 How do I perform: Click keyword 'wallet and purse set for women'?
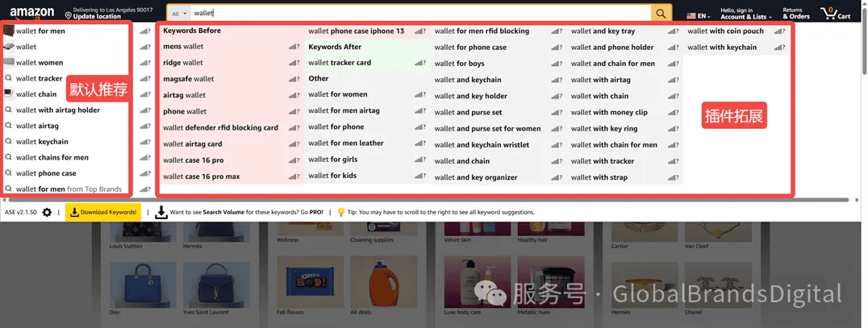(x=488, y=128)
